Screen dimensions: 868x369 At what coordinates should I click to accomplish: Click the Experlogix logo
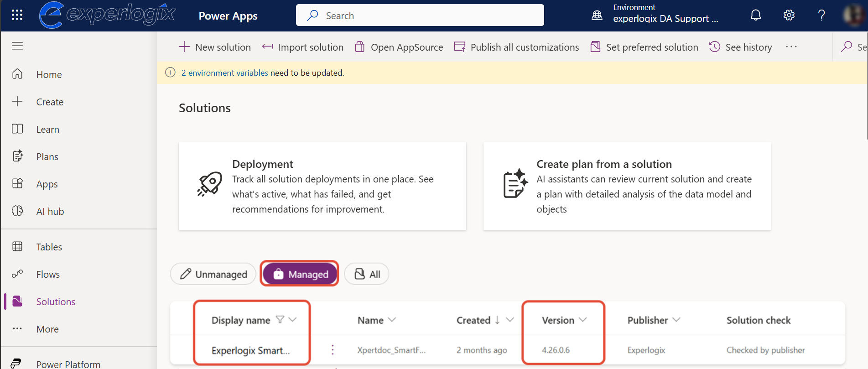click(x=107, y=15)
